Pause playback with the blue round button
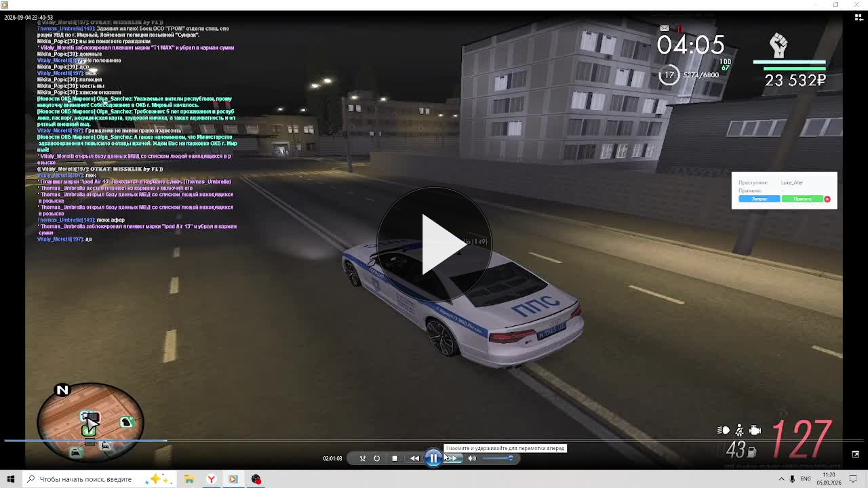Viewport: 868px width, 488px height. [433, 458]
